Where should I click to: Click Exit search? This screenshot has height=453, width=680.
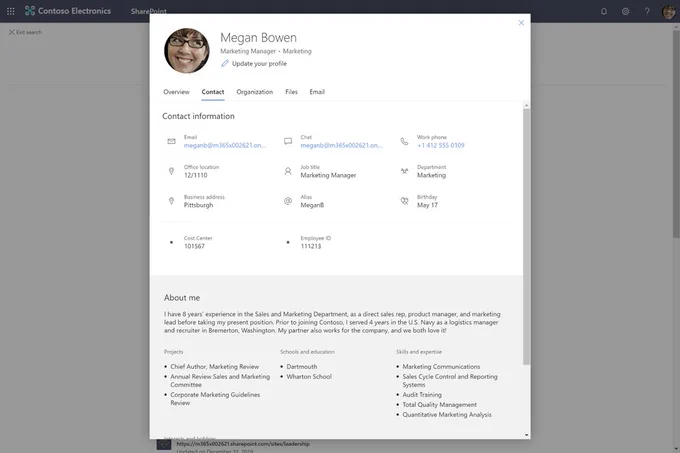26,32
